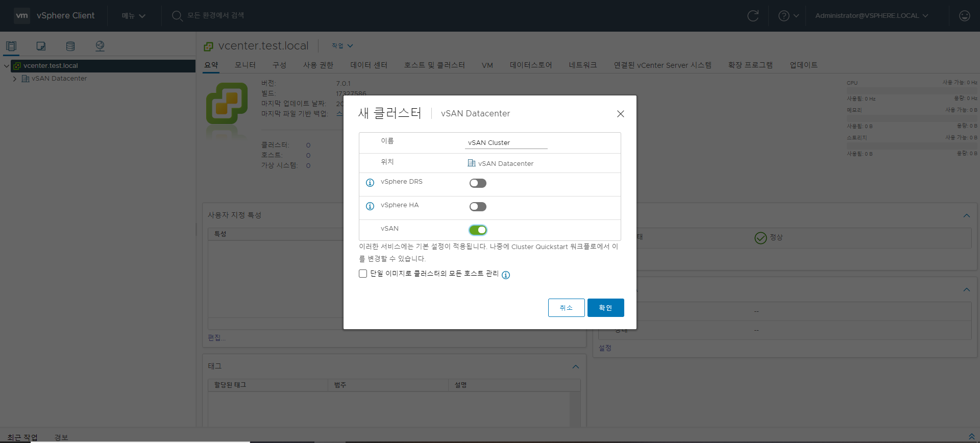Click info icon beside single image checkbox
Screen dimensions: 980x443
pyautogui.click(x=506, y=275)
